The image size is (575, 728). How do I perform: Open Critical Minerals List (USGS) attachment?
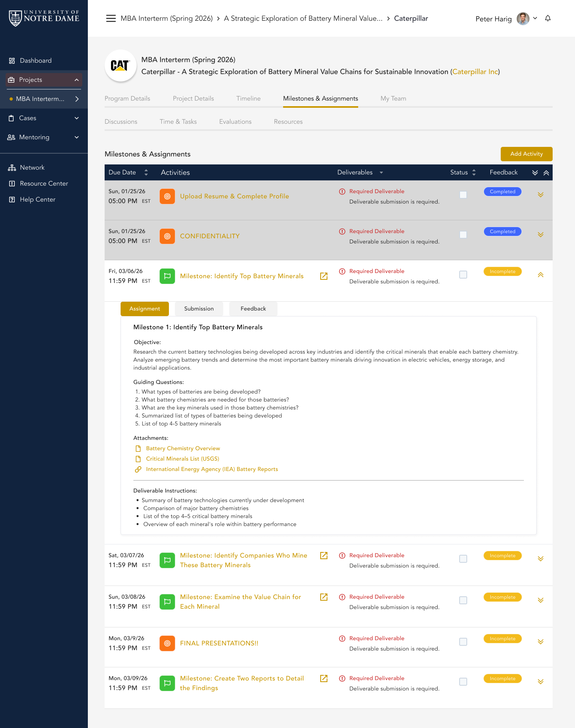pos(182,459)
